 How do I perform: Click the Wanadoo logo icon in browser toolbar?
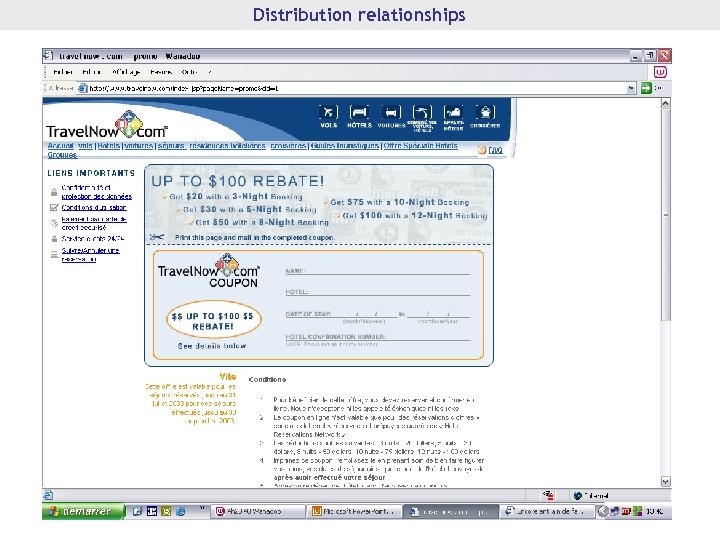point(660,72)
